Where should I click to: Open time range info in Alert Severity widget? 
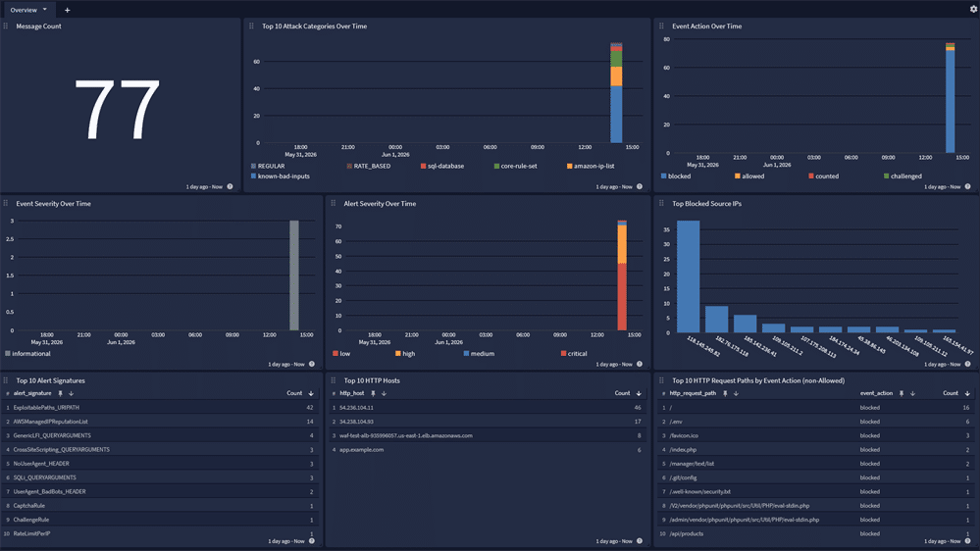[640, 364]
